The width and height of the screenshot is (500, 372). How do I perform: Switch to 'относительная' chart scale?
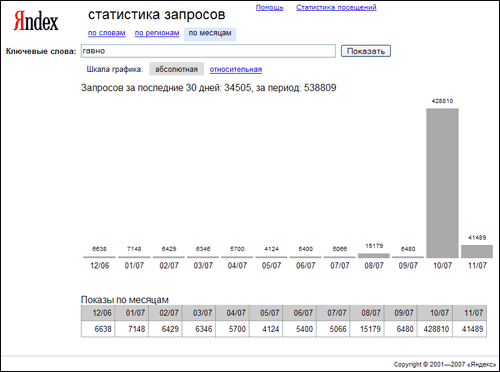[236, 69]
